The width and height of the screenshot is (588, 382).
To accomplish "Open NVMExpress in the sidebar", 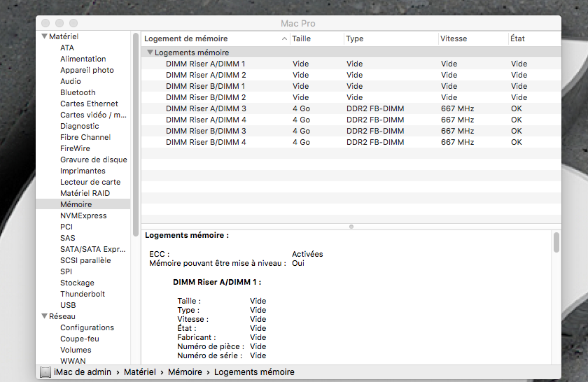I will (x=83, y=215).
